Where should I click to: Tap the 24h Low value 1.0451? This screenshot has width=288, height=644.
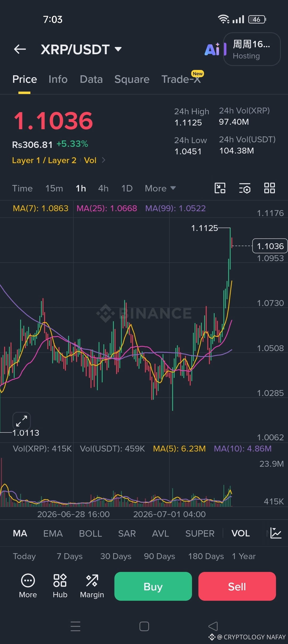[188, 152]
